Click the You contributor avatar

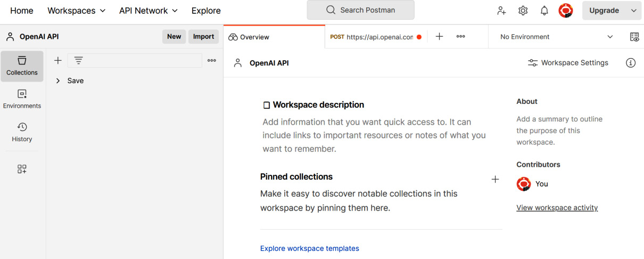524,184
